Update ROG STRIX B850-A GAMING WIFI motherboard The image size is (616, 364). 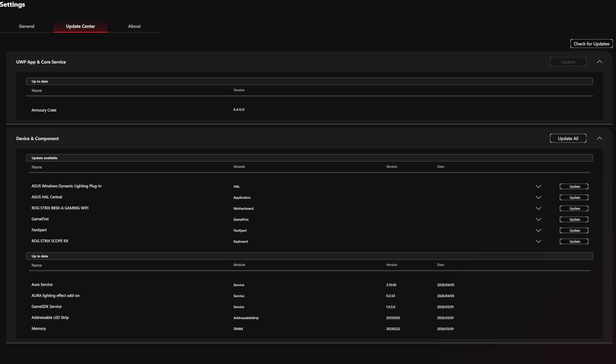[574, 208]
